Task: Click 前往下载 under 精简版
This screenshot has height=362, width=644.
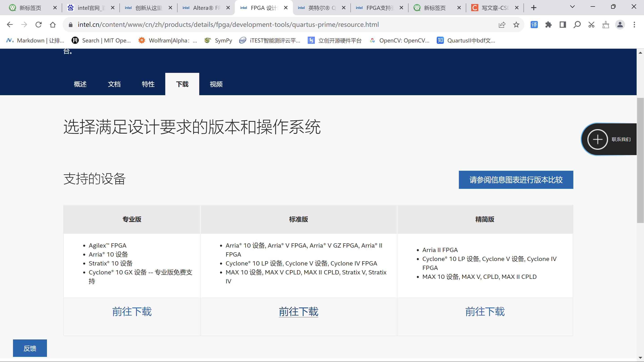Action: (485, 311)
